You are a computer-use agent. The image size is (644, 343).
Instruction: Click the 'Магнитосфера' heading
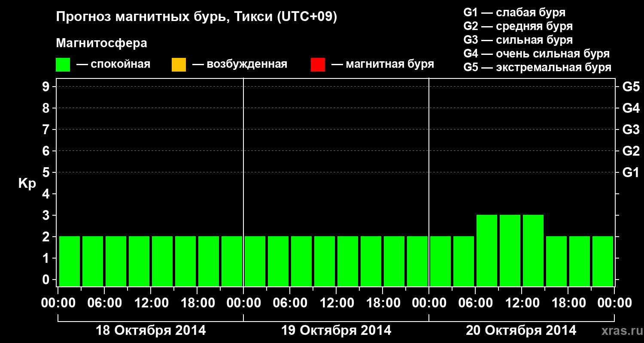tap(101, 43)
